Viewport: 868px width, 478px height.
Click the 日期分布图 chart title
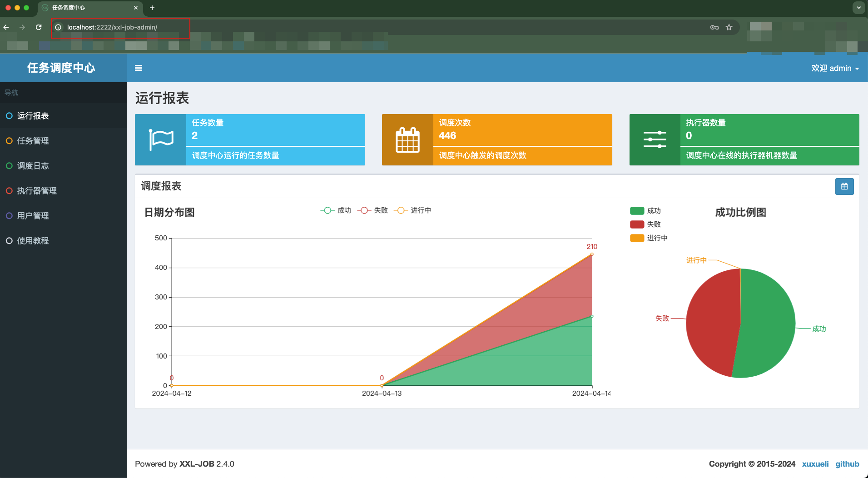[169, 212]
